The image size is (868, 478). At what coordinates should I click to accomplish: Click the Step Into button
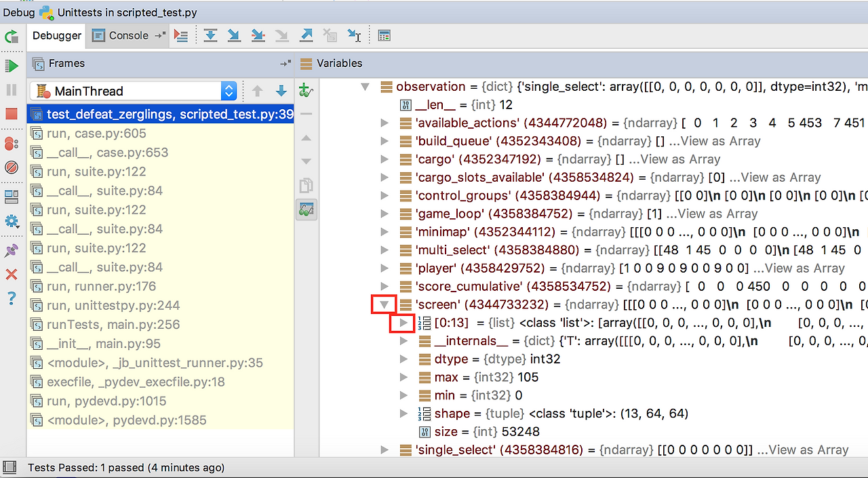tap(234, 36)
